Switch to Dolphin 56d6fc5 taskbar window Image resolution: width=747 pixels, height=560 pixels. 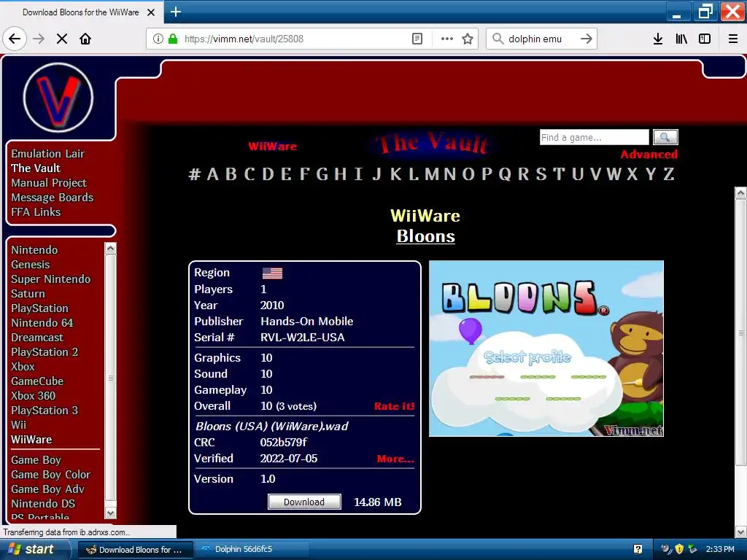(252, 549)
